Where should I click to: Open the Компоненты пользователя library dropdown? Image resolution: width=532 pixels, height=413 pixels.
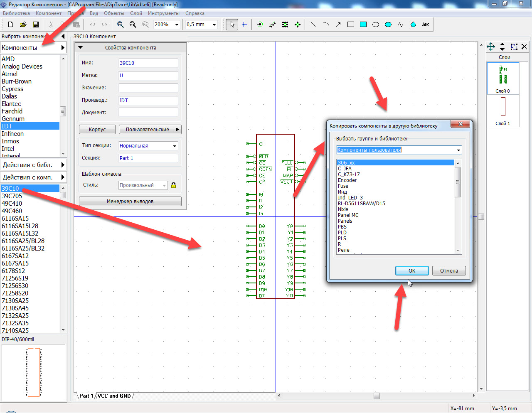399,150
